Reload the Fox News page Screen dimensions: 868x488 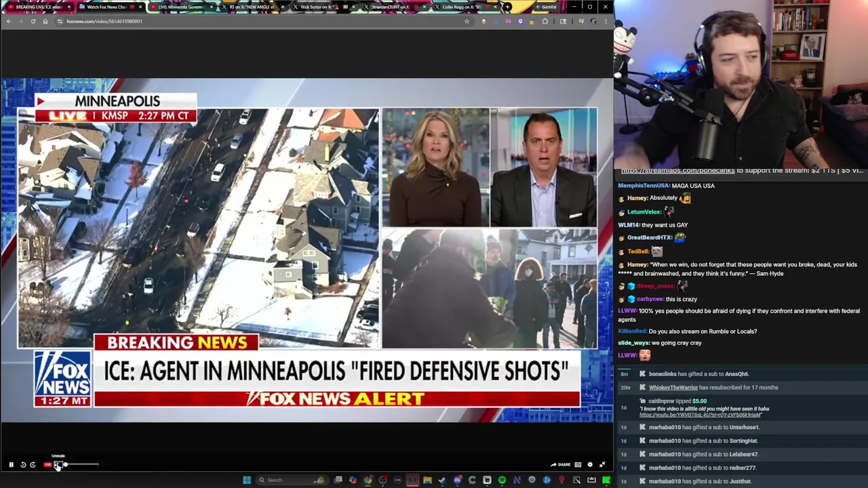pyautogui.click(x=33, y=21)
